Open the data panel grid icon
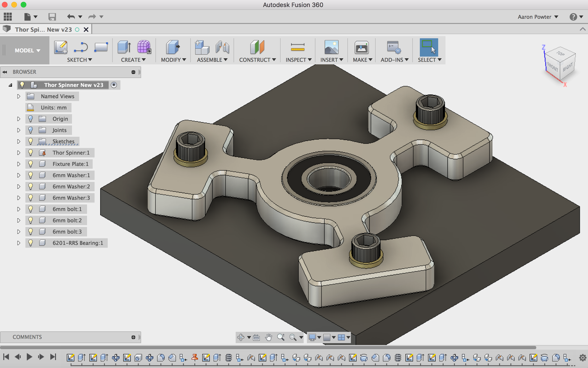Image resolution: width=588 pixels, height=368 pixels. 8,17
